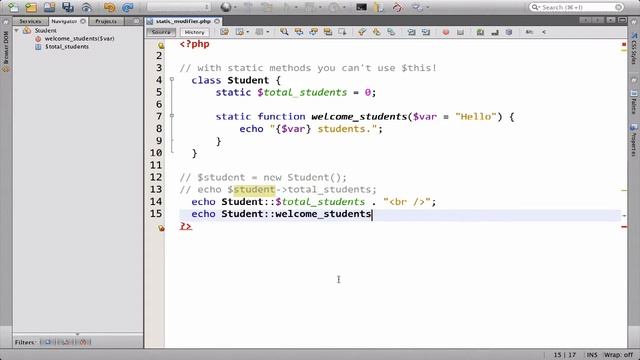This screenshot has width=640, height=360.
Task: Switch to the Projects tab
Action: pos(106,21)
